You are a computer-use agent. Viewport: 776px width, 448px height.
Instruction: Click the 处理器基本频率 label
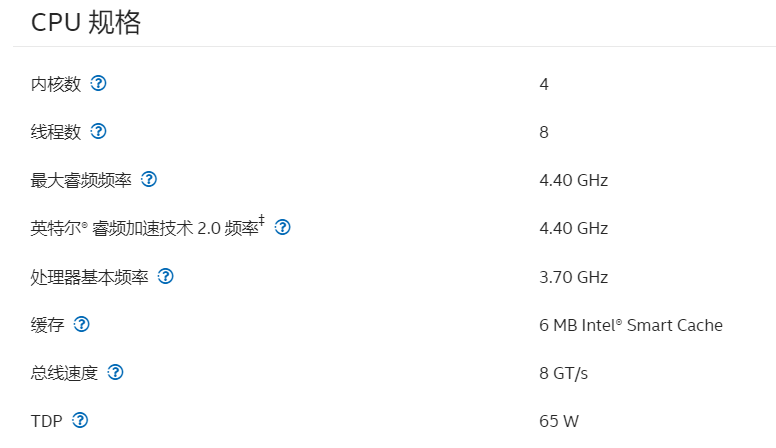89,277
